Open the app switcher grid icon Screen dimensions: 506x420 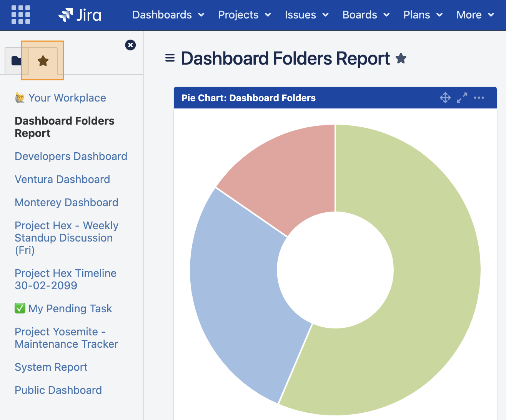pyautogui.click(x=21, y=15)
